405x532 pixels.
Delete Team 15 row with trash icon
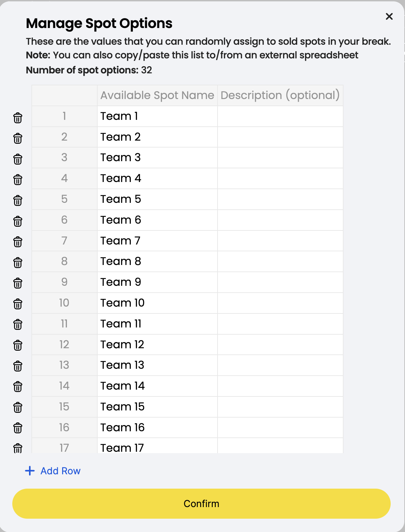tap(18, 407)
